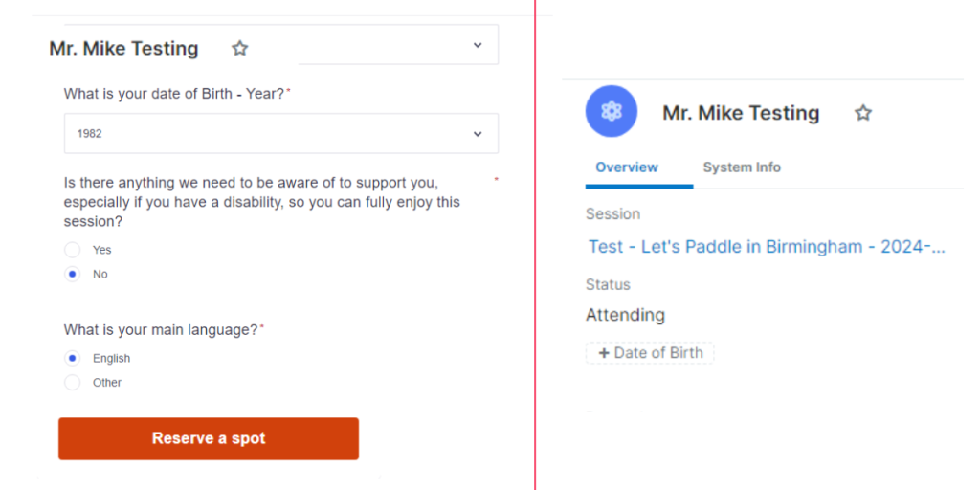This screenshot has width=980, height=490.
Task: Add the Date of Birth field
Action: pos(650,353)
